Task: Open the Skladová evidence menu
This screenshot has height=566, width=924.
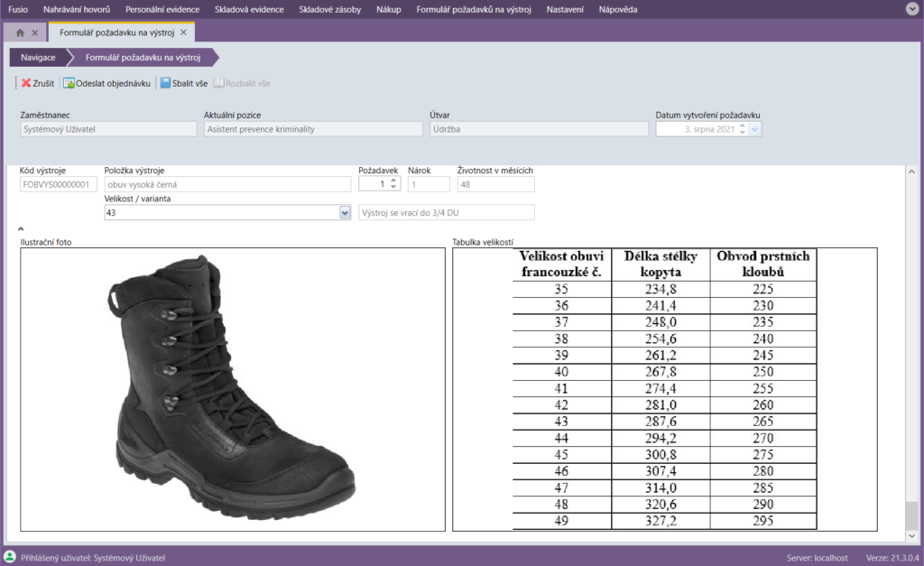Action: pyautogui.click(x=250, y=9)
